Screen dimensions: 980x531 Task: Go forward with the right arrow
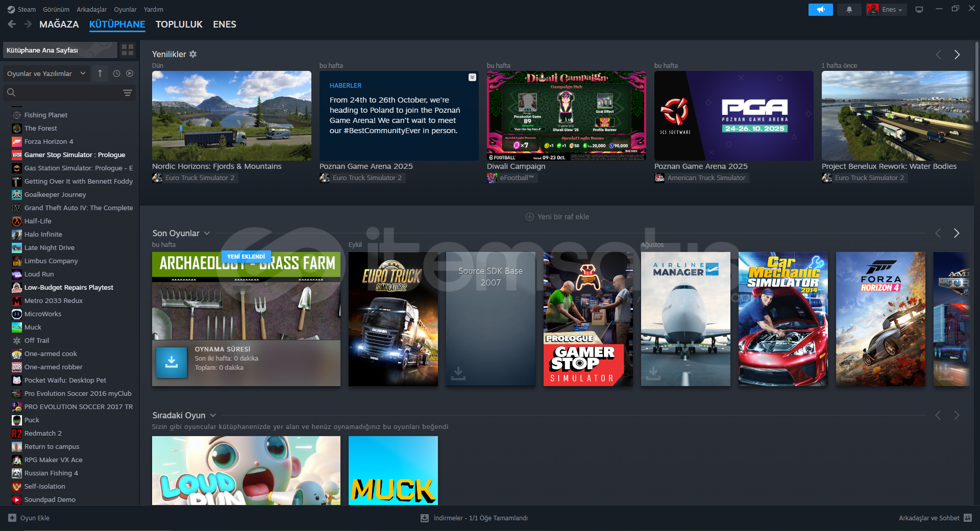(x=28, y=24)
